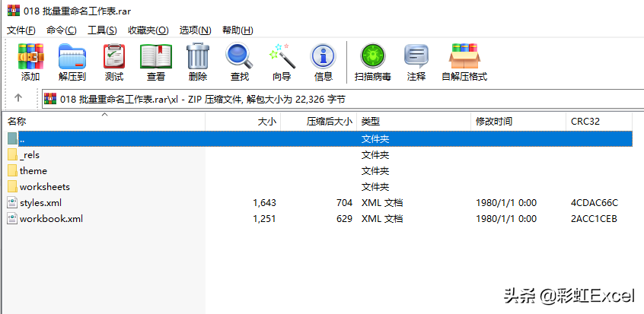This screenshot has height=314, width=644.
Task: Select the worksheets folder name
Action: 45,187
